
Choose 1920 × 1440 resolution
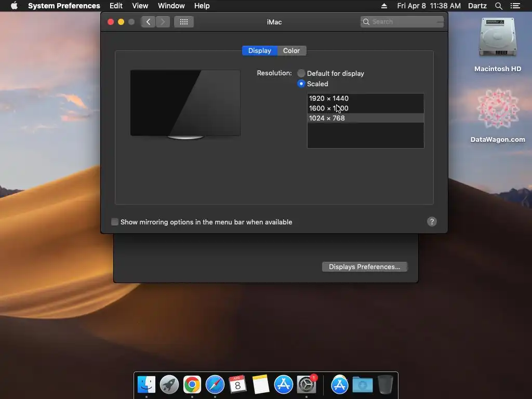click(x=365, y=98)
